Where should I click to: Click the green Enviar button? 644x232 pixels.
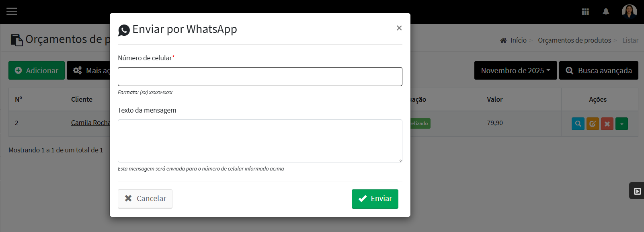(375, 199)
